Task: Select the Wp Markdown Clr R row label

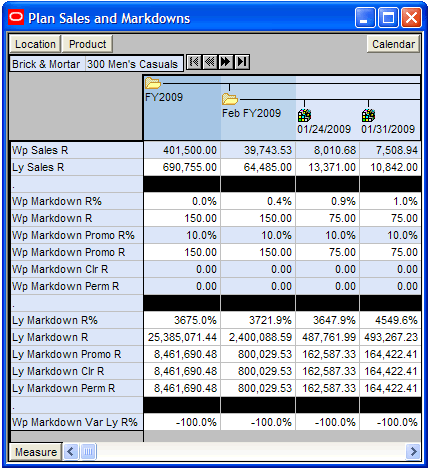Action: pyautogui.click(x=77, y=269)
